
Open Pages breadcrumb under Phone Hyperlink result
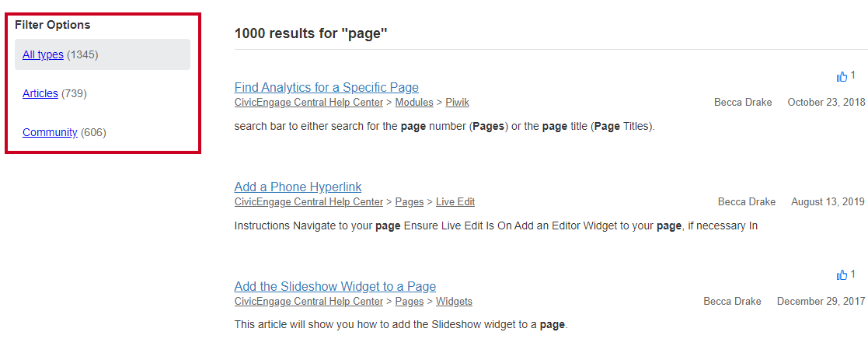[x=409, y=201]
